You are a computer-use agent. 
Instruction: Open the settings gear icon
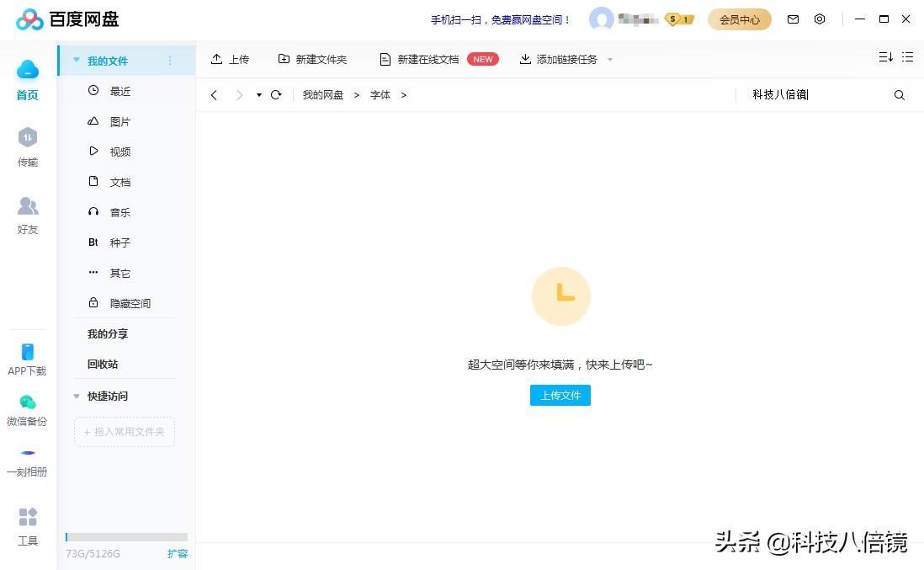(820, 19)
